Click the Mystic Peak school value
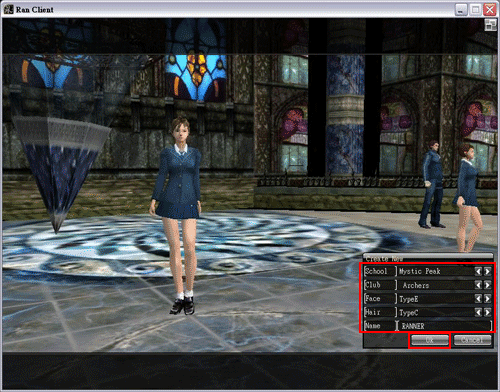 coord(420,271)
